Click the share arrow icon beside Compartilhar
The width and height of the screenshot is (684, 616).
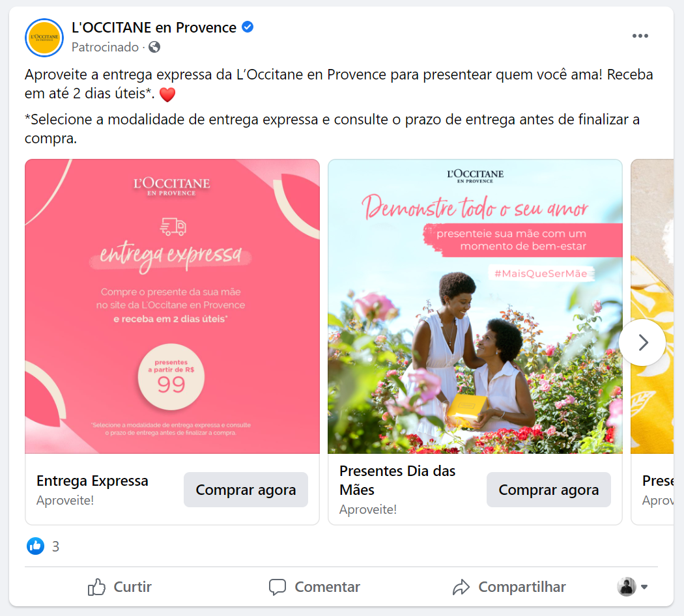click(x=461, y=587)
